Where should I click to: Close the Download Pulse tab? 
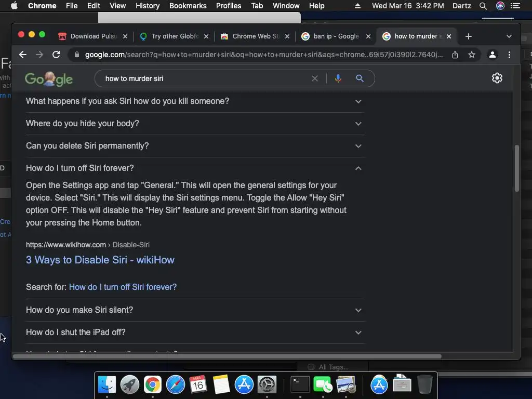tap(125, 36)
